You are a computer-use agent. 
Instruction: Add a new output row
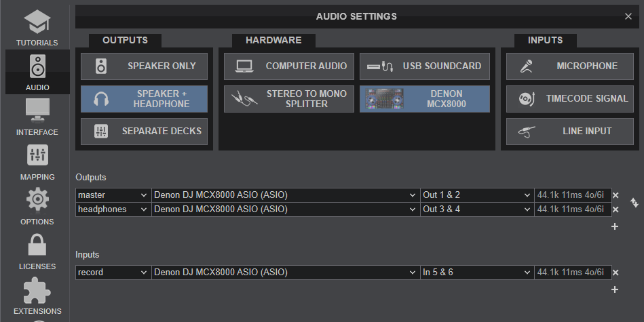[615, 226]
